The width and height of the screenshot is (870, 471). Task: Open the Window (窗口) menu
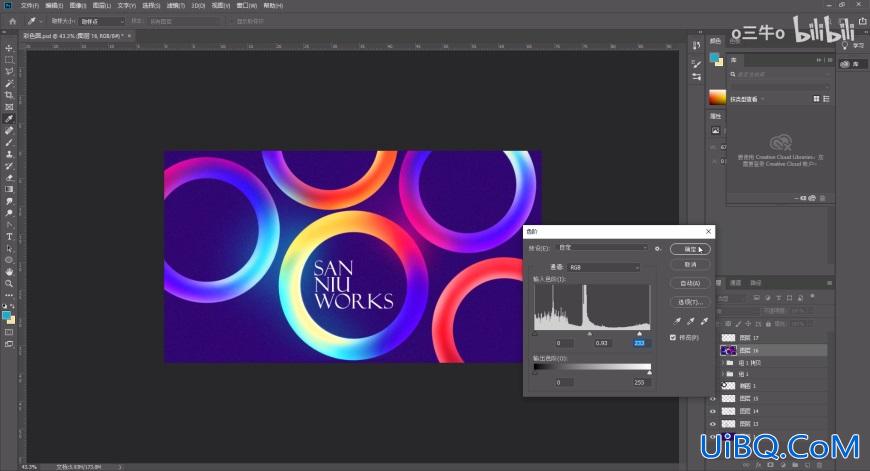click(x=246, y=6)
